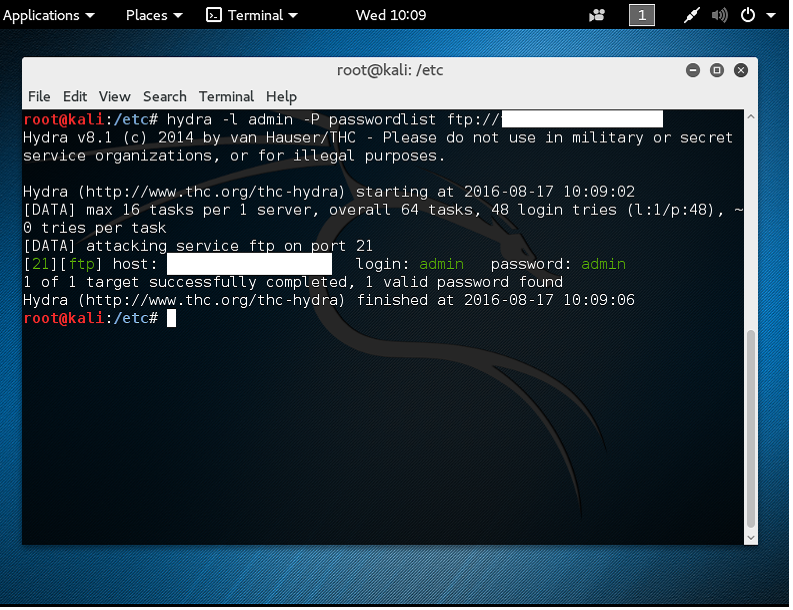Open the Applications menu
793x610 pixels.
coord(49,15)
